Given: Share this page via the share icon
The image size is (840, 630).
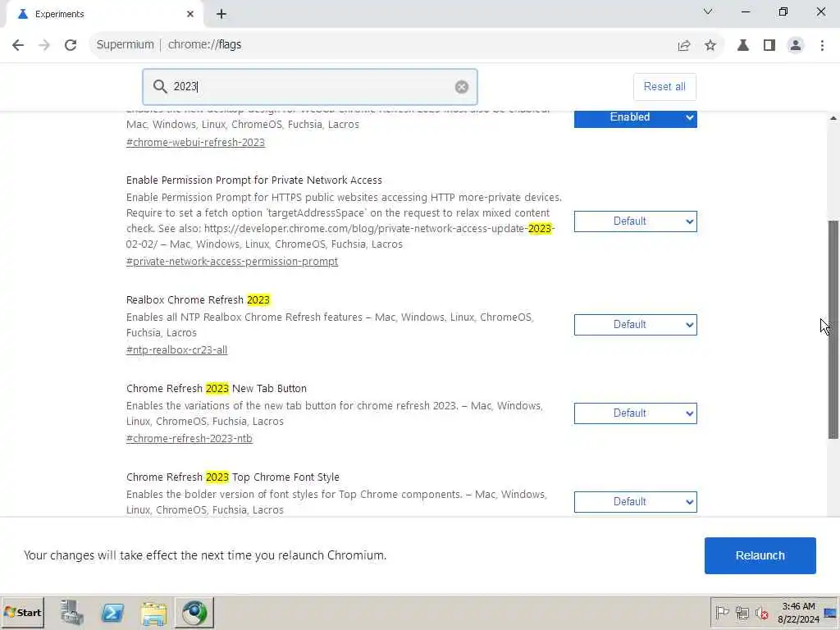Looking at the screenshot, I should [x=684, y=46].
